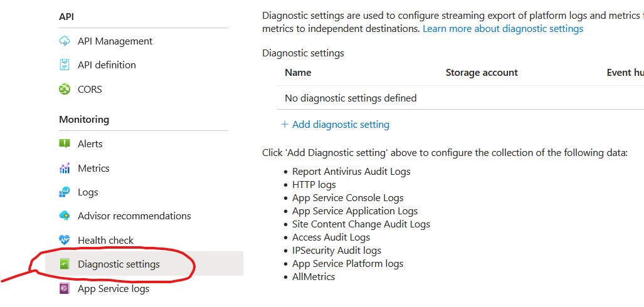Screen dimensions: 644x307
Task: Click the Storage account column header
Action: point(482,73)
